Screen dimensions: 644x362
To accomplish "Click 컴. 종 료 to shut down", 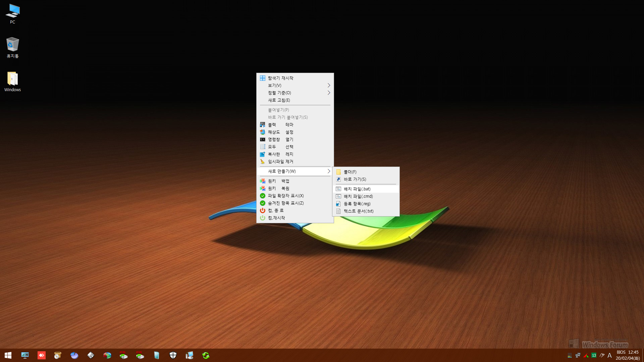I will point(295,210).
